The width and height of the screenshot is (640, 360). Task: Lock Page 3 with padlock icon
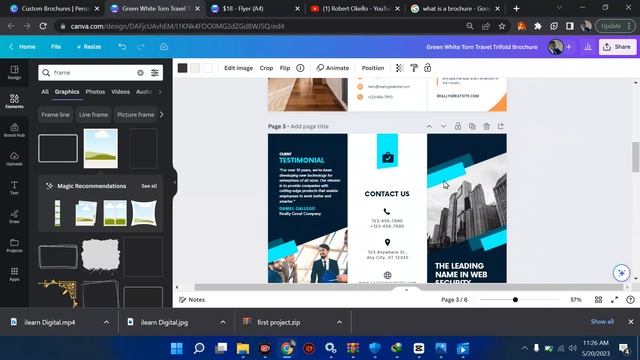click(x=458, y=126)
